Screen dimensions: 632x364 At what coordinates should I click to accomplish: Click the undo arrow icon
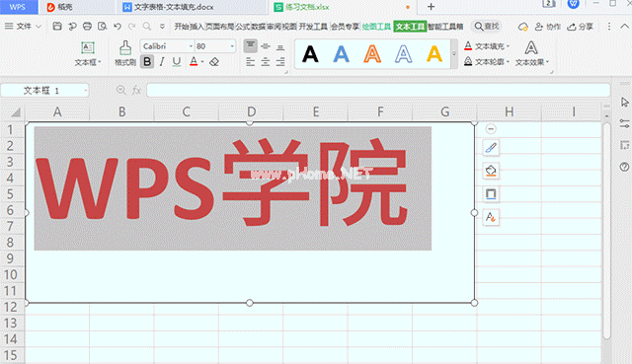tap(118, 27)
